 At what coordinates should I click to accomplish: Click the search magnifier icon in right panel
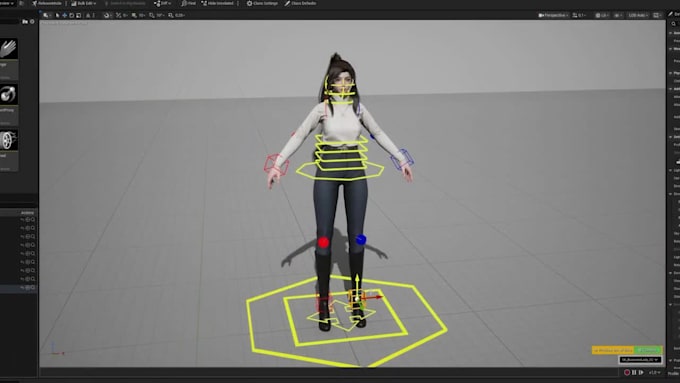coord(674,24)
